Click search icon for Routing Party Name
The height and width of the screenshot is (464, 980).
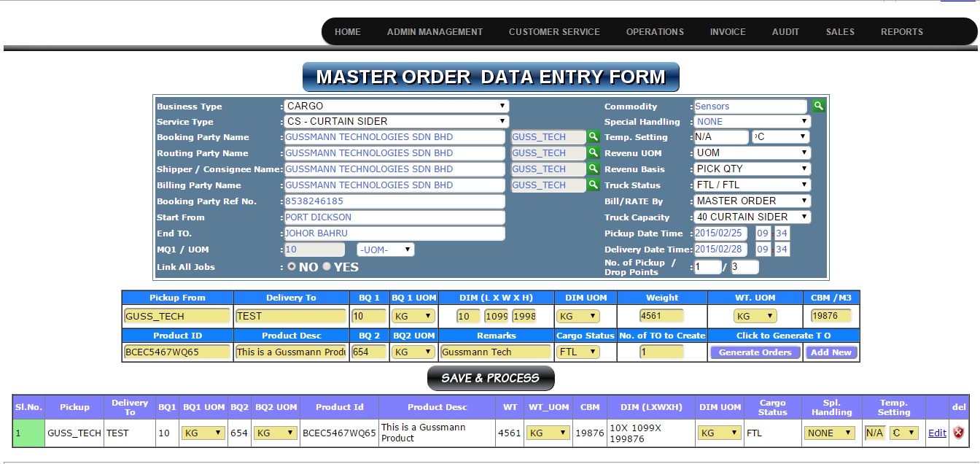594,153
